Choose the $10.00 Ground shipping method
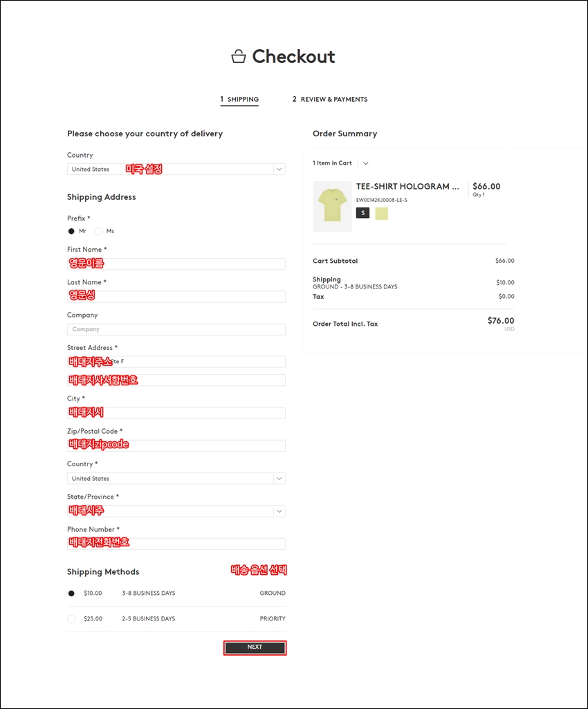This screenshot has height=709, width=588. (x=71, y=593)
